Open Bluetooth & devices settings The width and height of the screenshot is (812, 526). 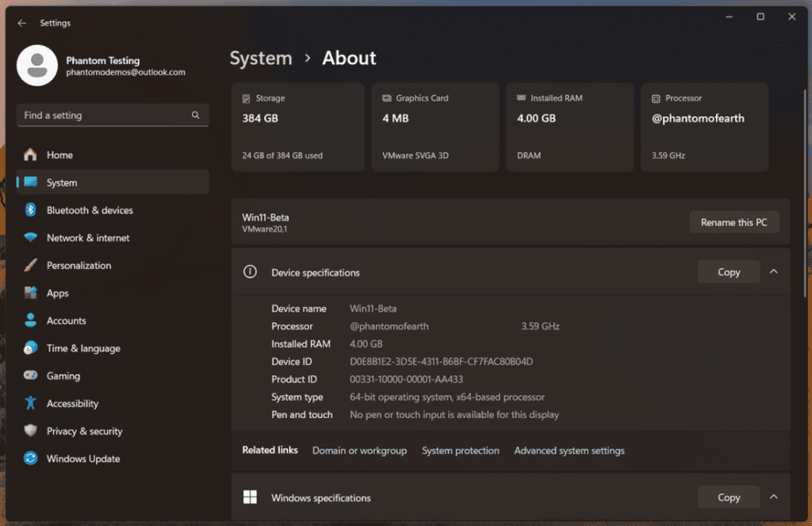coord(113,210)
